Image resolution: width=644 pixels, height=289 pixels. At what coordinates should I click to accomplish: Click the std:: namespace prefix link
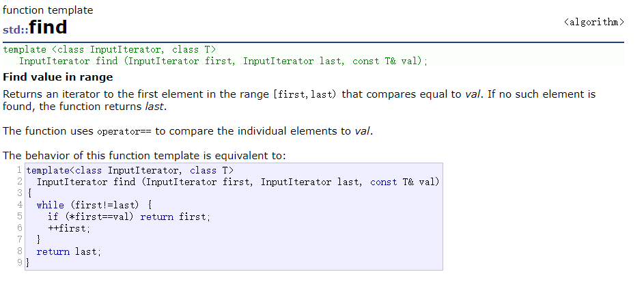click(15, 29)
